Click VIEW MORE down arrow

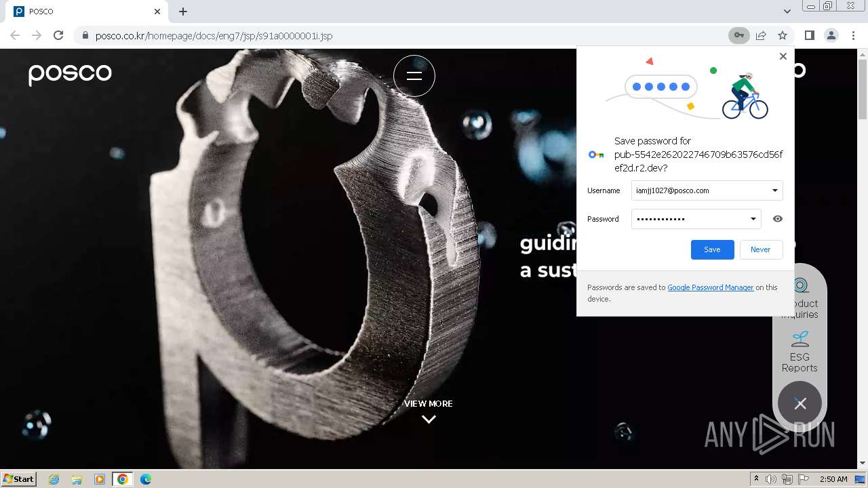click(x=429, y=419)
